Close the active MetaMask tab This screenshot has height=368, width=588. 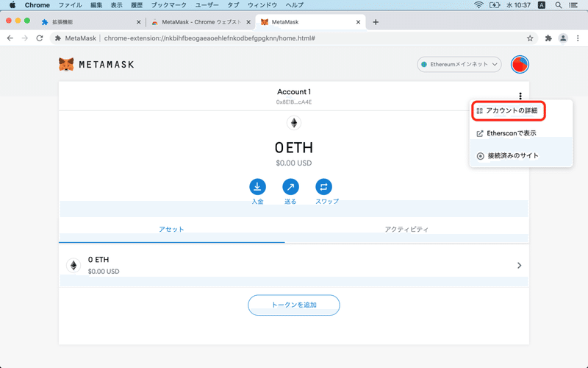click(358, 22)
